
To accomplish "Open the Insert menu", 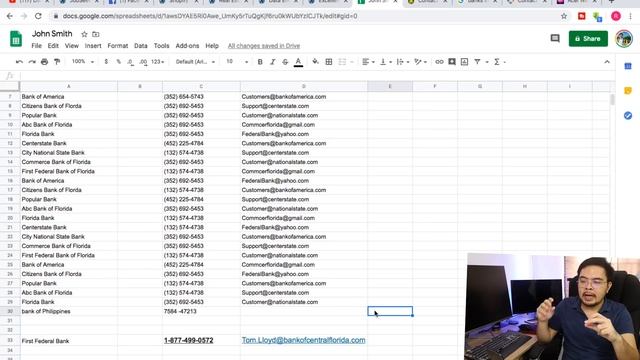I will click(93, 46).
